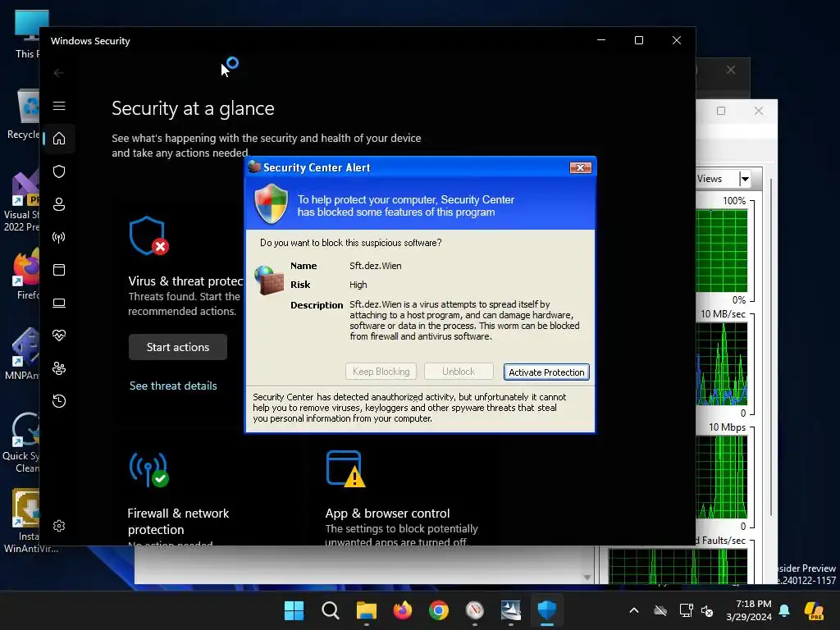Viewport: 840px width, 630px height.
Task: Click the Virus & threat protection shield icon
Action: click(x=148, y=235)
